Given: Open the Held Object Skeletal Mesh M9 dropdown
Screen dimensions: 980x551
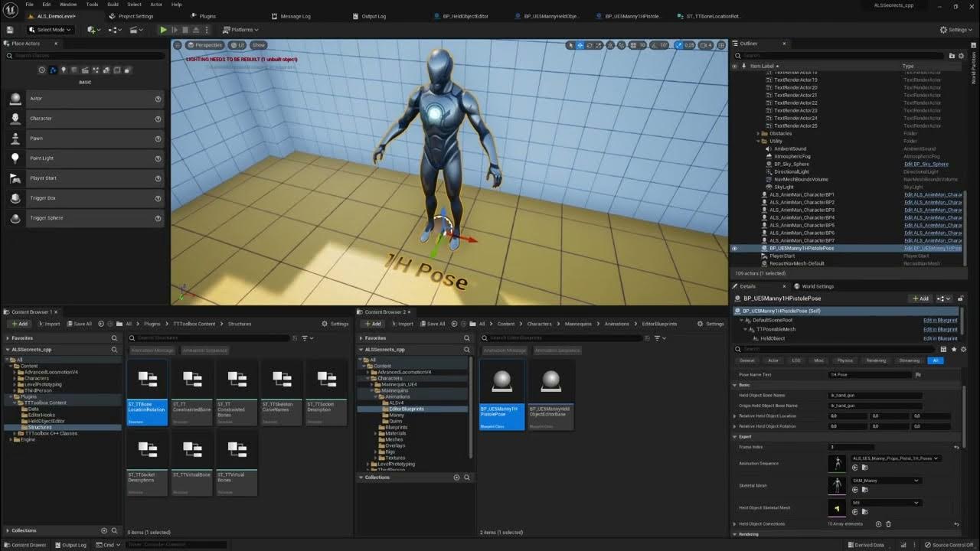Looking at the screenshot, I should (x=886, y=503).
